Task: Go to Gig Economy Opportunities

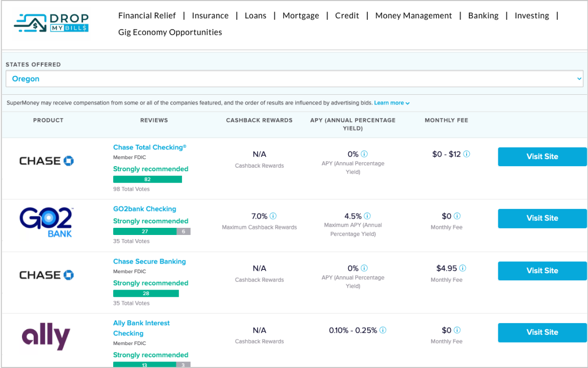Action: pos(170,33)
